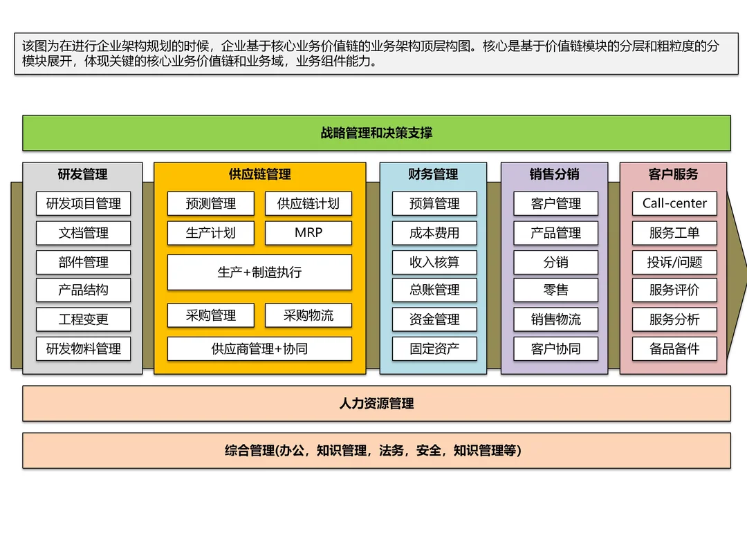The image size is (747, 560).
Task: Click the 总账管理 box
Action: pyautogui.click(x=434, y=290)
